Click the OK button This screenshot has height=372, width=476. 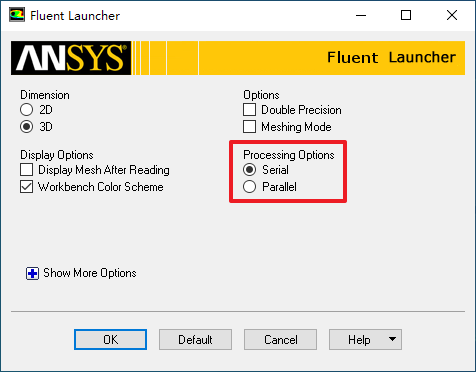pos(110,340)
